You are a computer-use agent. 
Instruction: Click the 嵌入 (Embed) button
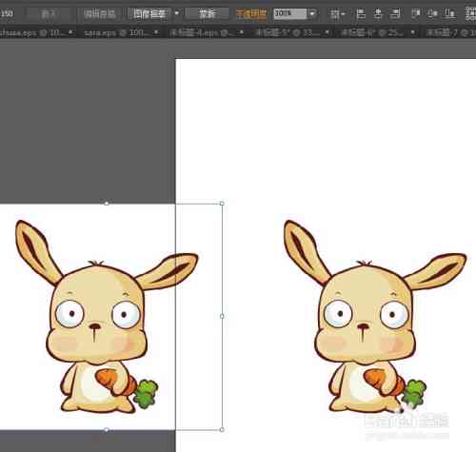point(49,14)
